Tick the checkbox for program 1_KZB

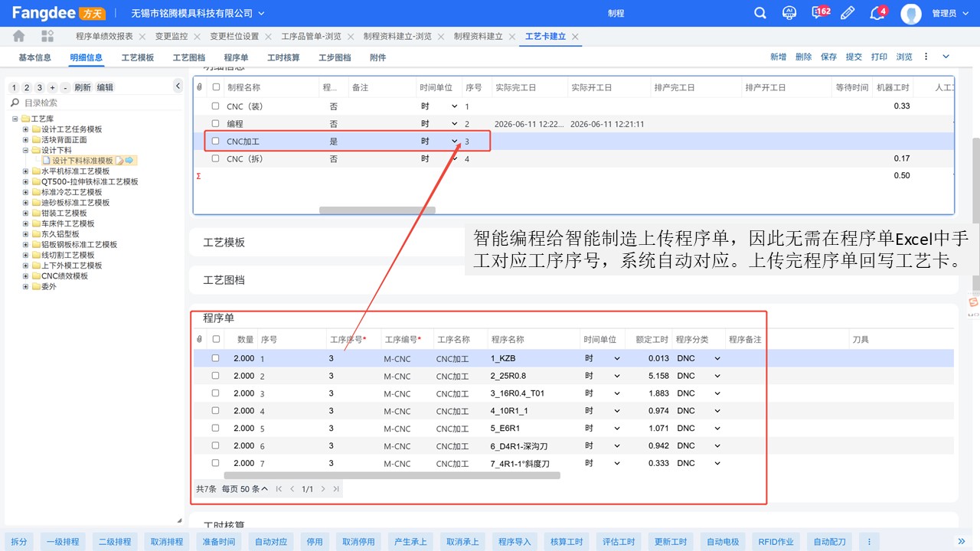click(216, 358)
